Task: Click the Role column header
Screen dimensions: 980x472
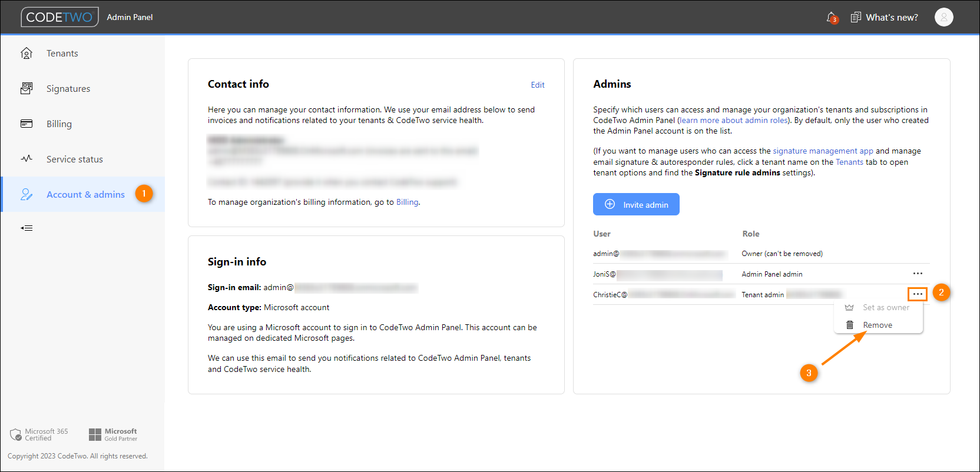Action: 750,234
